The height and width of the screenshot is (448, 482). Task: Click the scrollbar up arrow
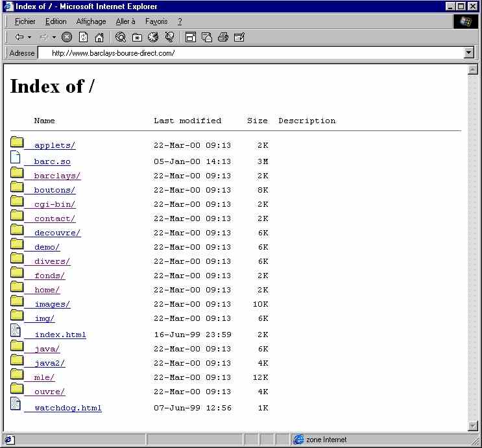473,69
